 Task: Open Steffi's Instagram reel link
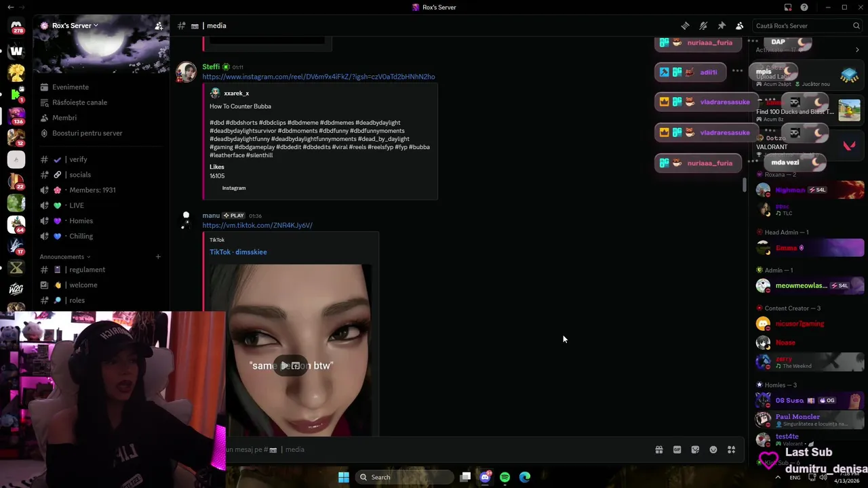(x=319, y=77)
